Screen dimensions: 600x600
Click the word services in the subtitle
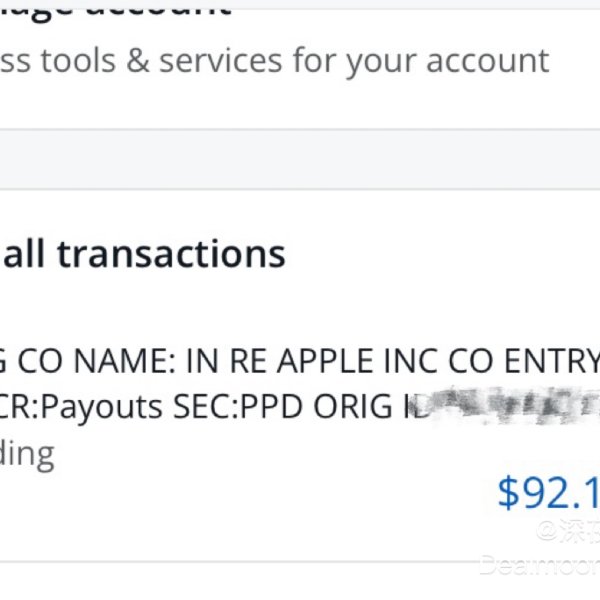click(x=221, y=61)
